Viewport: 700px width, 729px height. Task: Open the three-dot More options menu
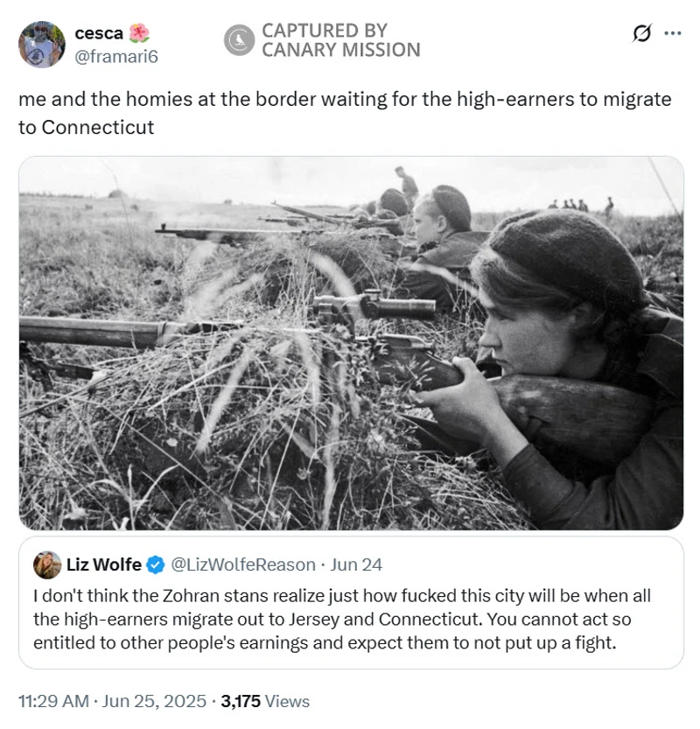coord(672,33)
